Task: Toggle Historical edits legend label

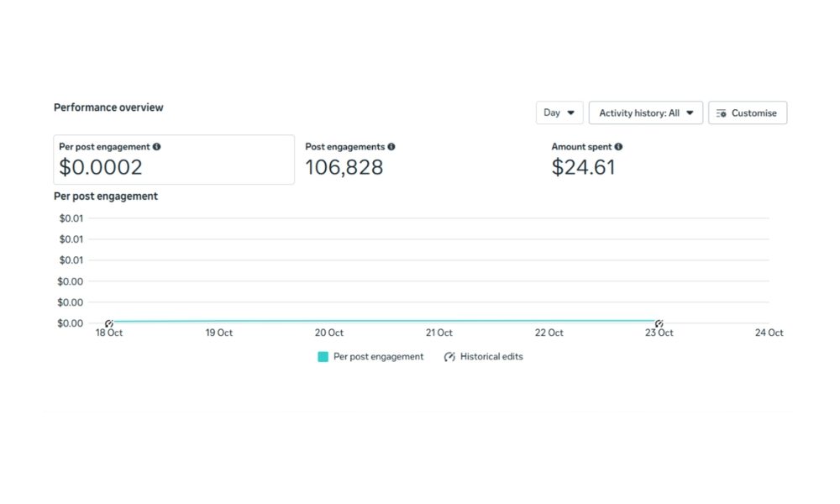Action: coord(491,357)
